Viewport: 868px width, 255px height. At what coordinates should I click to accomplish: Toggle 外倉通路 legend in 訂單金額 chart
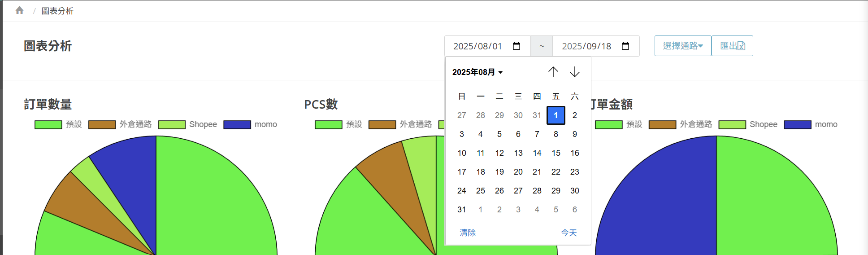click(x=695, y=124)
